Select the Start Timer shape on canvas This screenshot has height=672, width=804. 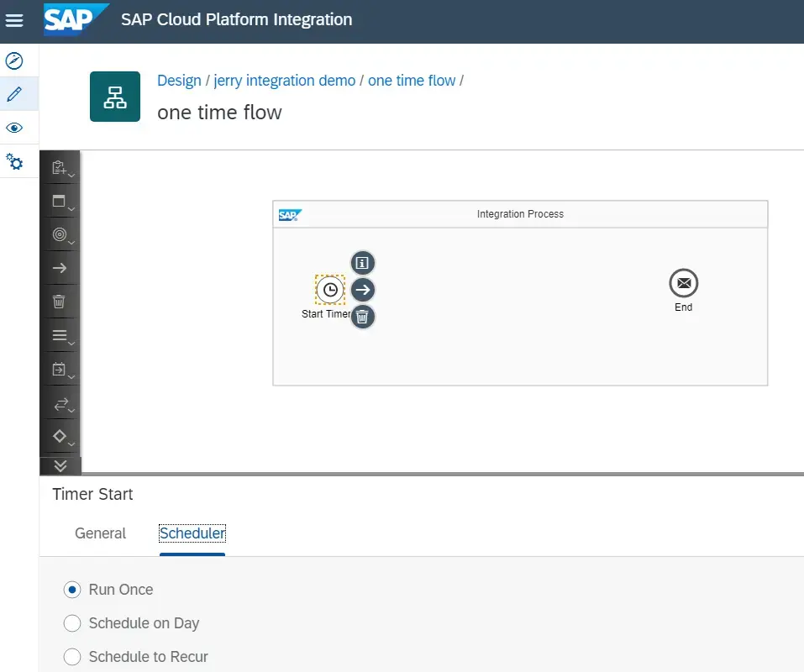point(329,291)
